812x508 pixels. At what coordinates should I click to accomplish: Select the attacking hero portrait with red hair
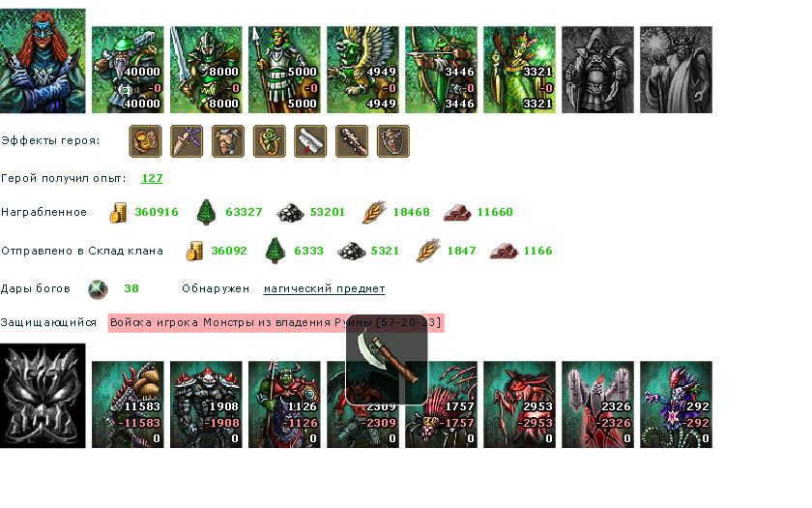click(x=43, y=61)
